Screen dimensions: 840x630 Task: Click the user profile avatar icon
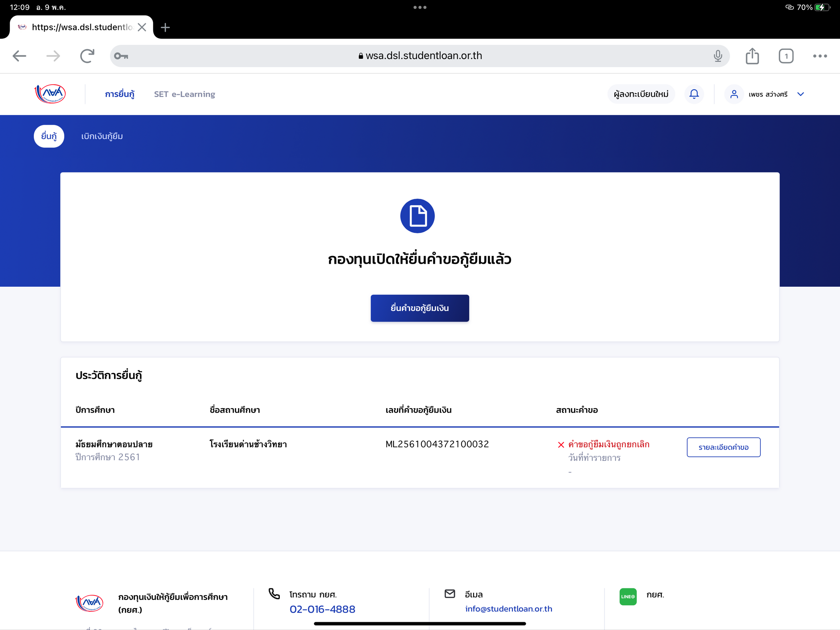[x=734, y=94]
